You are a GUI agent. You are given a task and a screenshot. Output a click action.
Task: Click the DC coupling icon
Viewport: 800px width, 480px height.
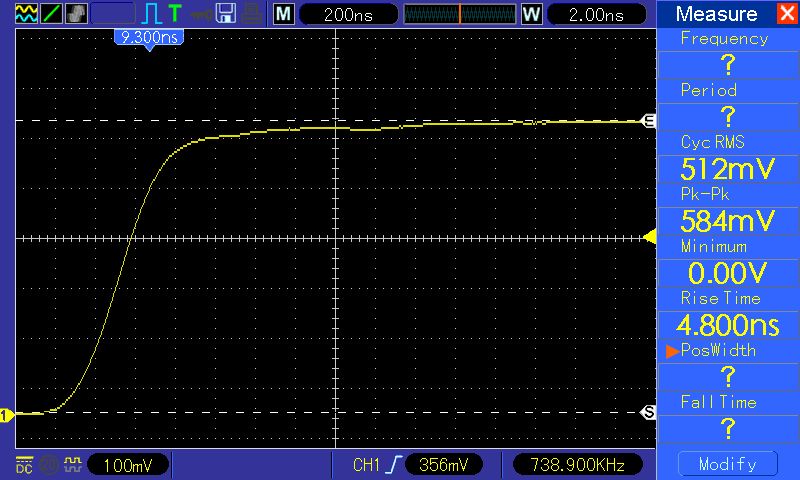tap(24, 465)
